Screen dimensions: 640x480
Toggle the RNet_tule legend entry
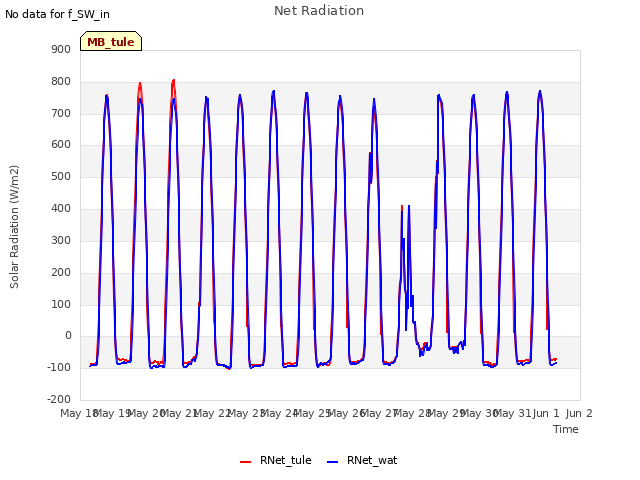(x=276, y=460)
